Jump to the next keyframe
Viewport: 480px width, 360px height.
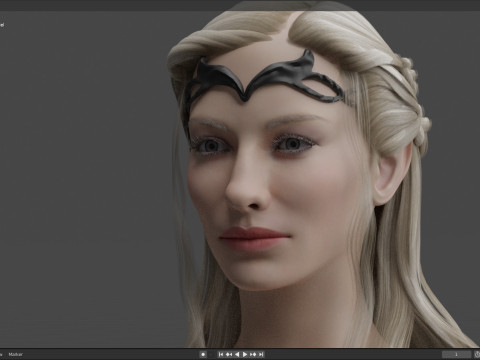[x=253, y=354]
